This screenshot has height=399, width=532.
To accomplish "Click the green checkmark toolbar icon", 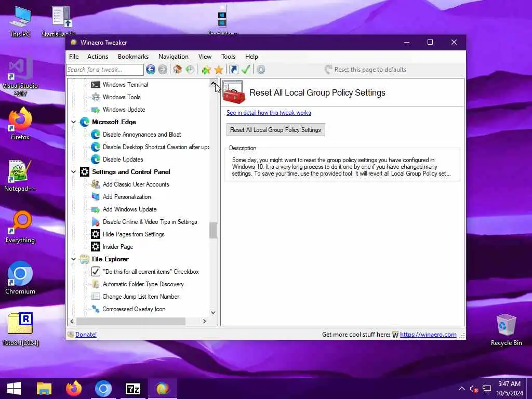I will tap(246, 70).
